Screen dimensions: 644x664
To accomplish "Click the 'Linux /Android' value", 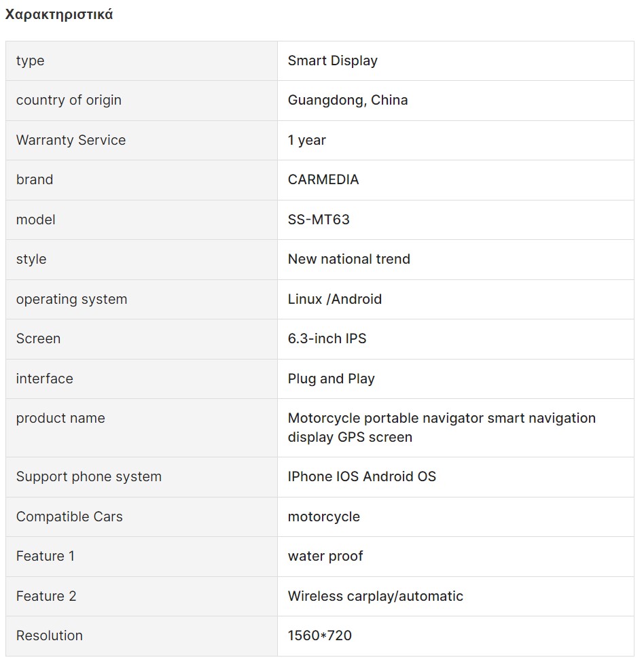I will coord(334,299).
